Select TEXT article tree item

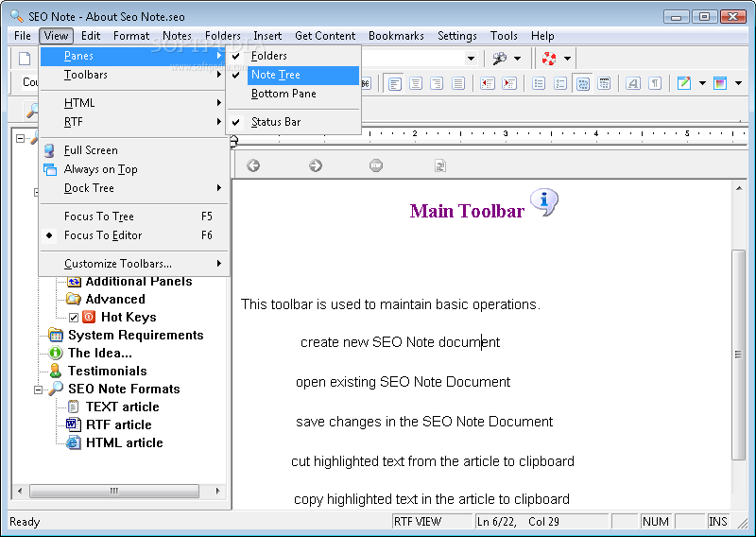(x=123, y=407)
